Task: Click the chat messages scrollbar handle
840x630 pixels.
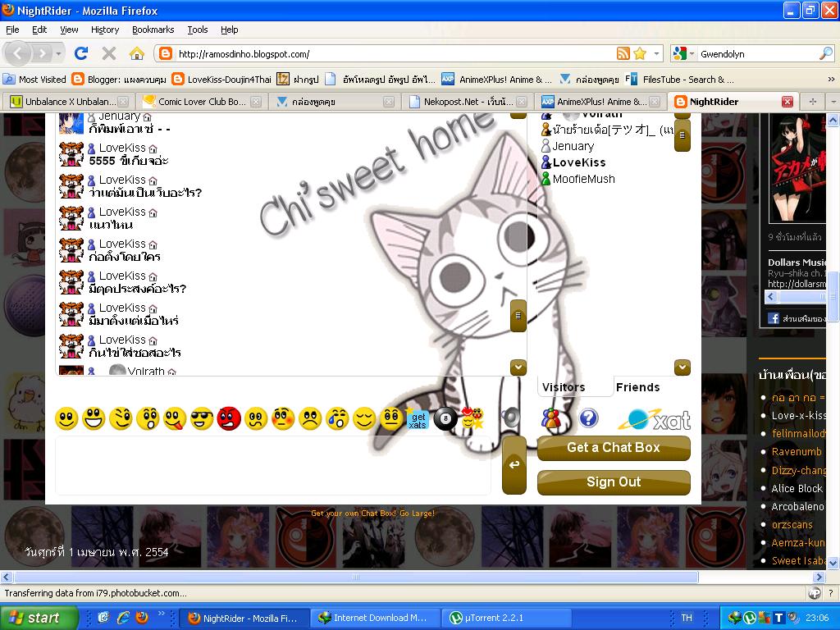Action: point(518,316)
